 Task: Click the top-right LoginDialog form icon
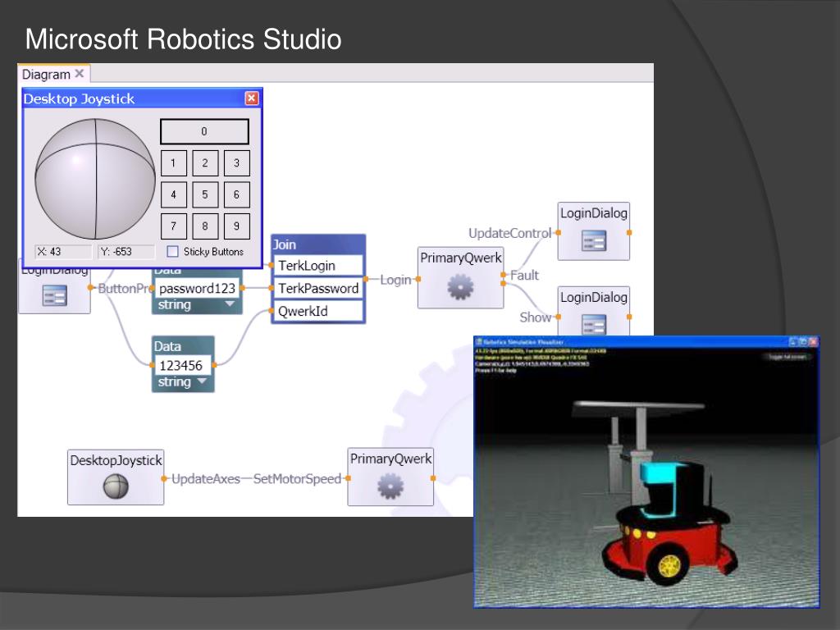(594, 240)
